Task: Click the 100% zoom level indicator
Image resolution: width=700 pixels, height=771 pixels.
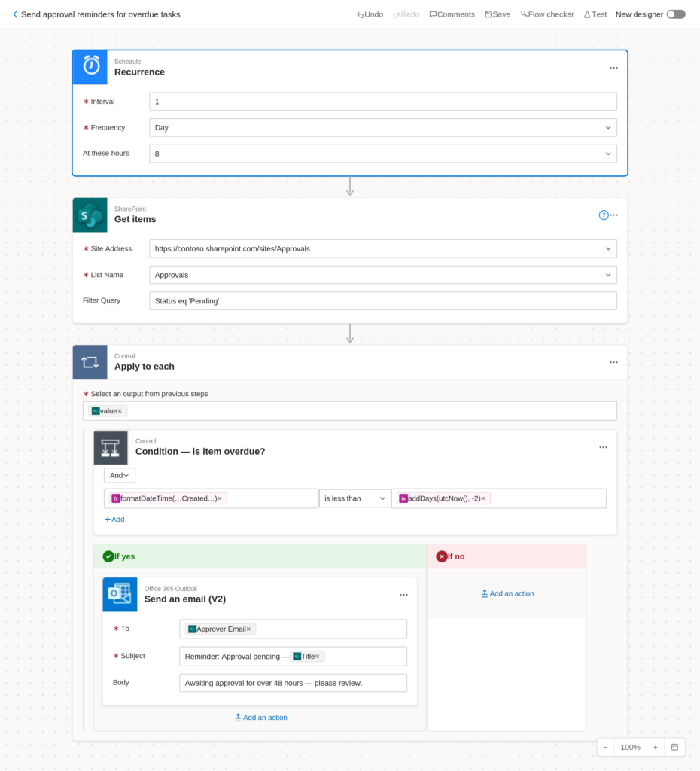Action: pyautogui.click(x=630, y=748)
